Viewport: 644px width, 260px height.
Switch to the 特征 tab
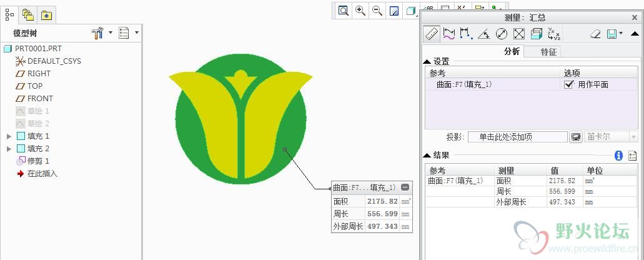[x=548, y=52]
